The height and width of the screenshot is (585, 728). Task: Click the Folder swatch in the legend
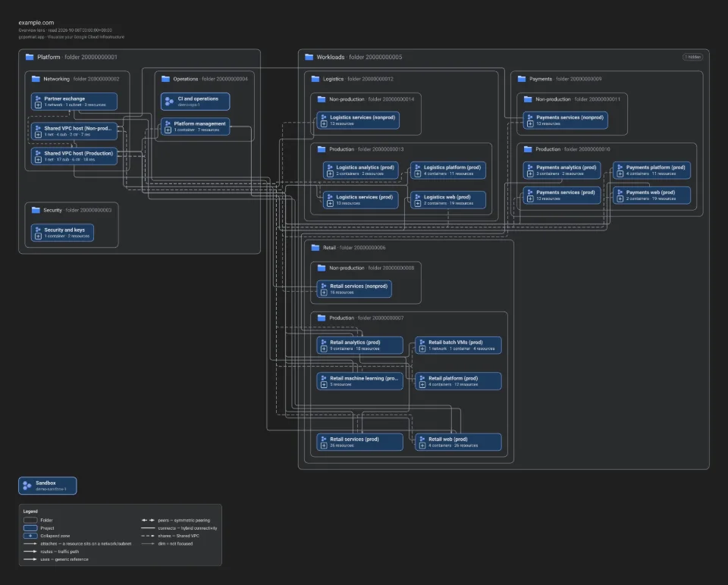coord(30,520)
